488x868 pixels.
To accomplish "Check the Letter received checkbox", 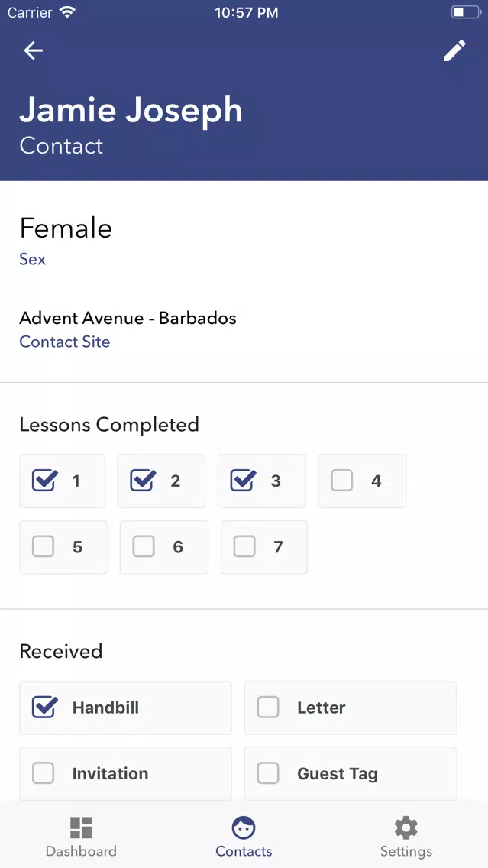I will pyautogui.click(x=268, y=708).
